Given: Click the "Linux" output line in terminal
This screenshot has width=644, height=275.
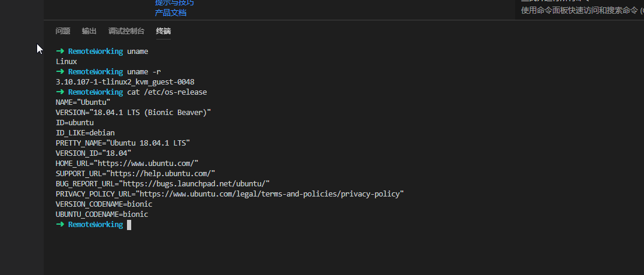Looking at the screenshot, I should pos(66,62).
